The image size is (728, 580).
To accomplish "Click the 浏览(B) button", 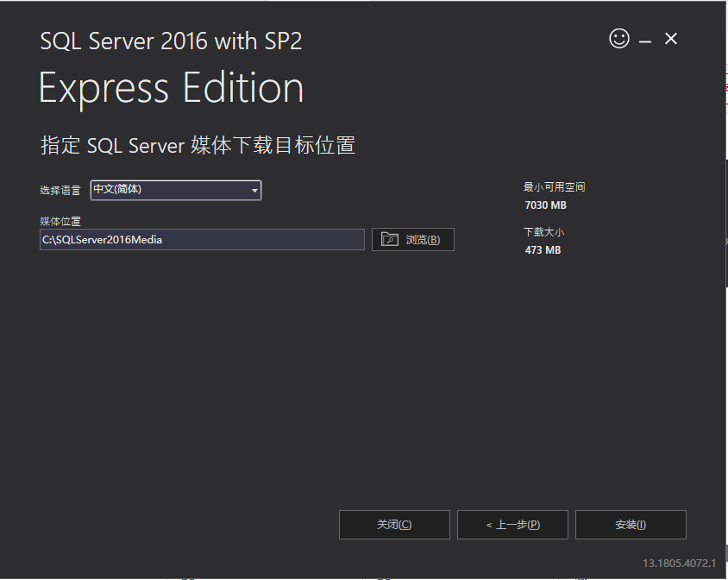I will (x=413, y=239).
